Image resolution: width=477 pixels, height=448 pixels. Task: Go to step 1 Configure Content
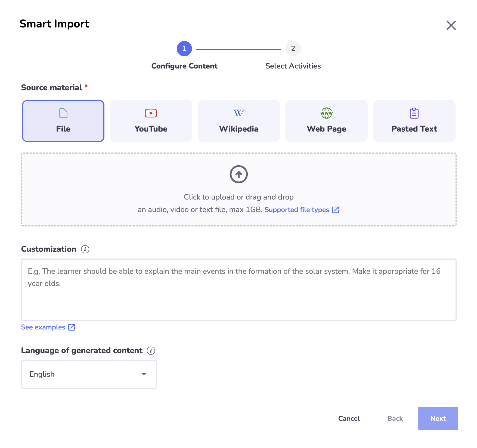[x=184, y=49]
